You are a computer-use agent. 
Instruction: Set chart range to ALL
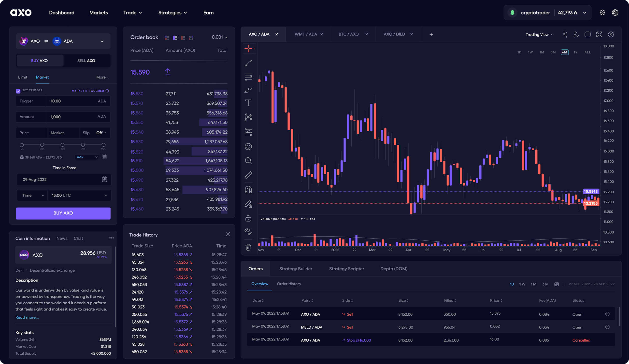(587, 52)
